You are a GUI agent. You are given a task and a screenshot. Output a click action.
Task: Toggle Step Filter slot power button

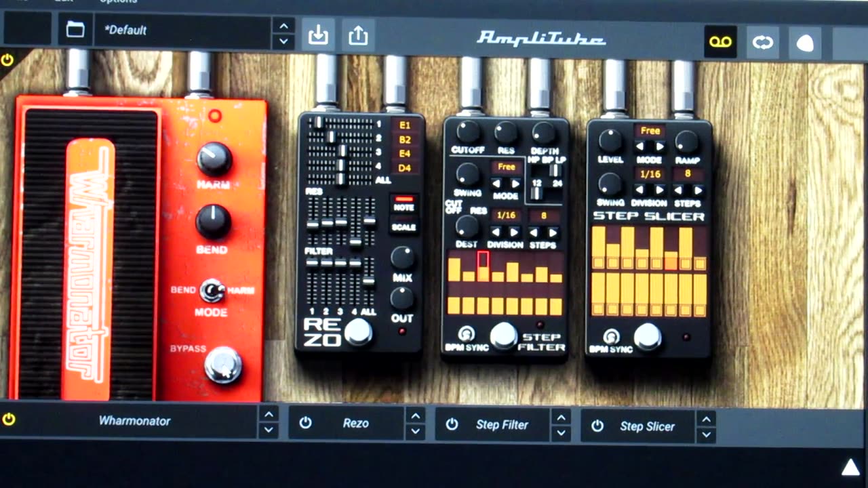click(x=452, y=424)
